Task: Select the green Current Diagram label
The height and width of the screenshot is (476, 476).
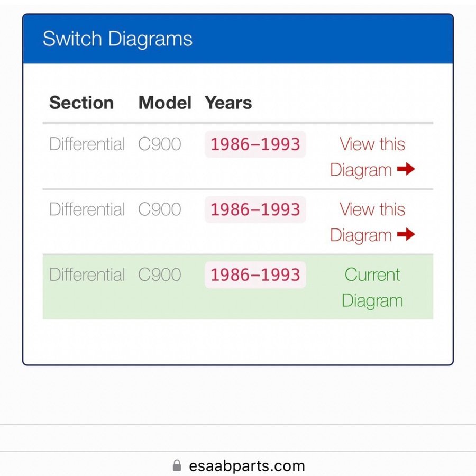Action: point(372,287)
